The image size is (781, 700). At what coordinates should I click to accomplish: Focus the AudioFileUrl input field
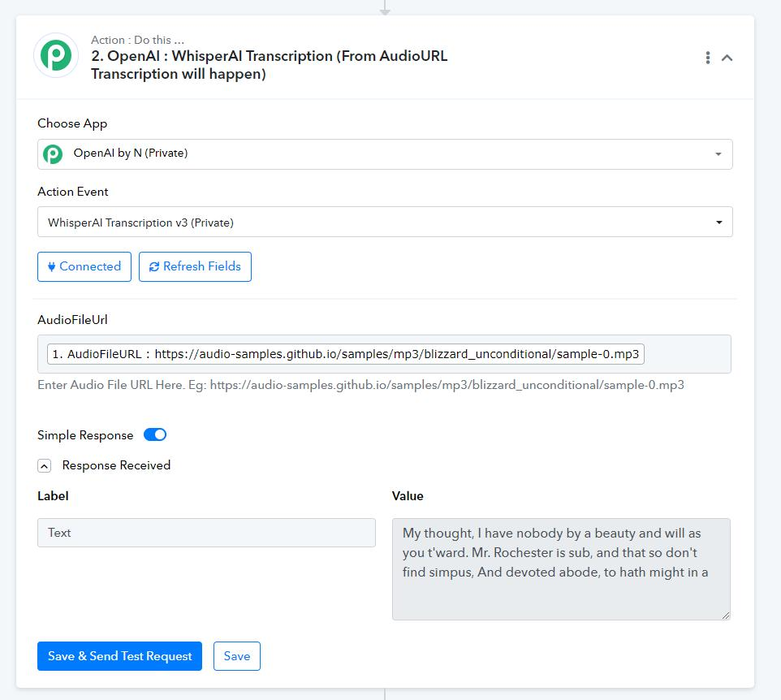[384, 354]
